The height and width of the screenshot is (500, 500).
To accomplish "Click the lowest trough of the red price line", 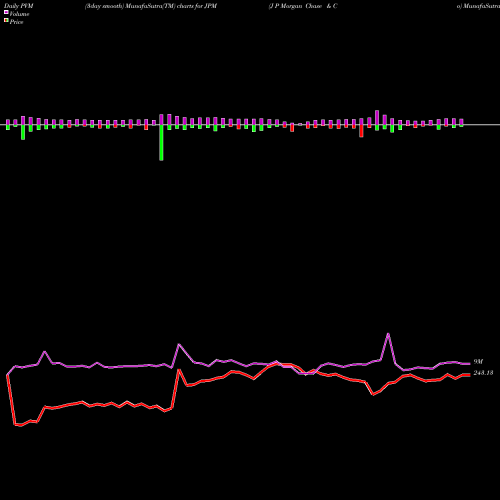I will tap(20, 426).
